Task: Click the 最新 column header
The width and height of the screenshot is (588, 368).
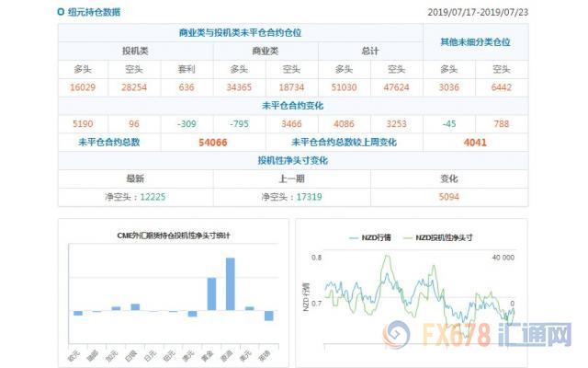Action: [135, 178]
